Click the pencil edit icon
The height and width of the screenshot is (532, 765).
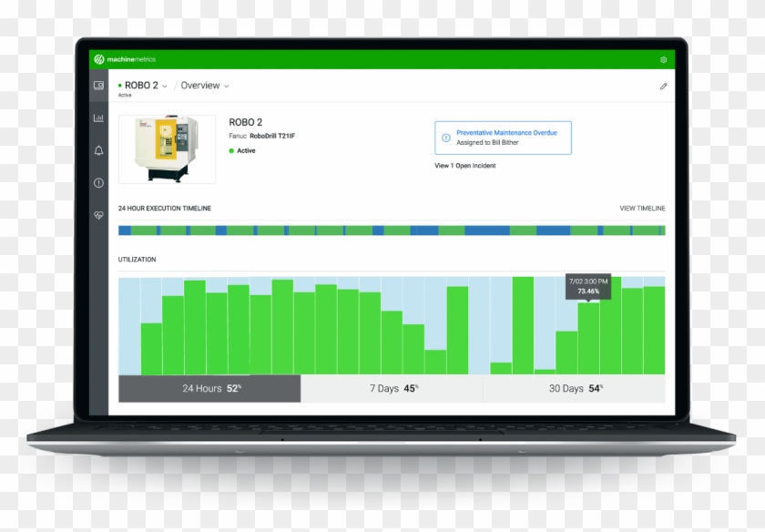[x=664, y=87]
